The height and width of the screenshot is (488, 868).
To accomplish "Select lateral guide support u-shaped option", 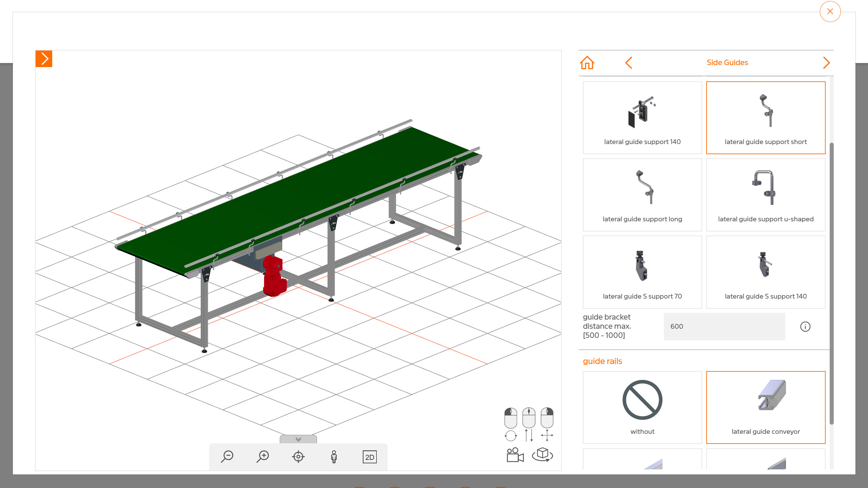I will (x=766, y=195).
